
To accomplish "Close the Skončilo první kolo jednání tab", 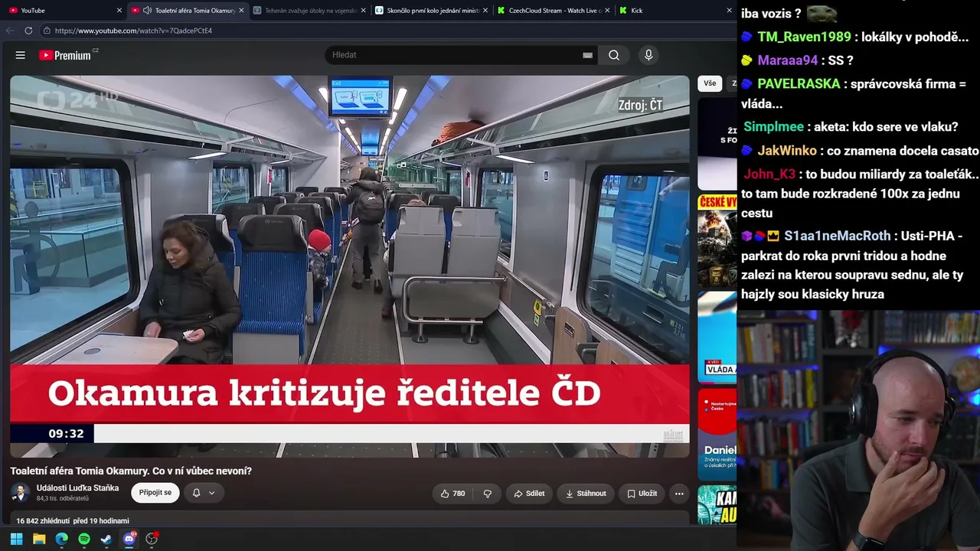I will tap(485, 11).
